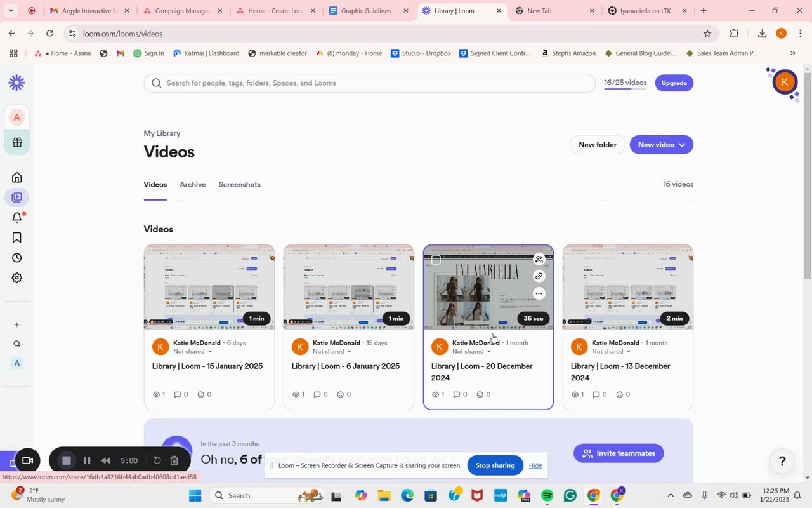Viewport: 812px width, 508px height.
Task: Open three-dot menu on 20 December video
Action: pos(539,293)
